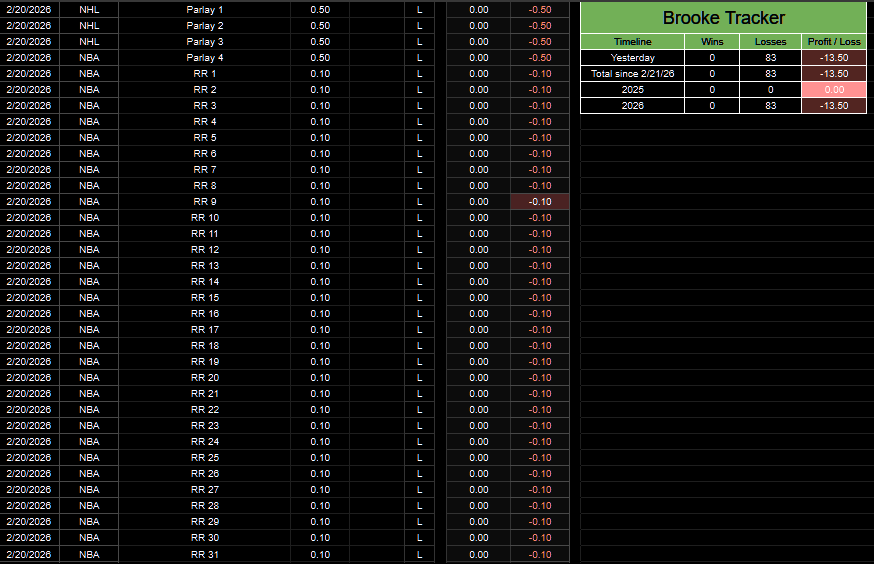Select the RR 2 cell

tap(205, 90)
